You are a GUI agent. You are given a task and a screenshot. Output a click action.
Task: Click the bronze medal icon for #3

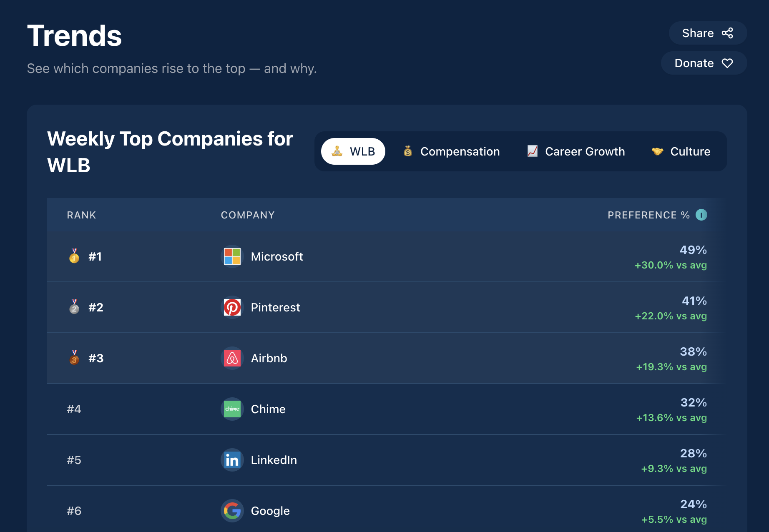[x=74, y=358]
